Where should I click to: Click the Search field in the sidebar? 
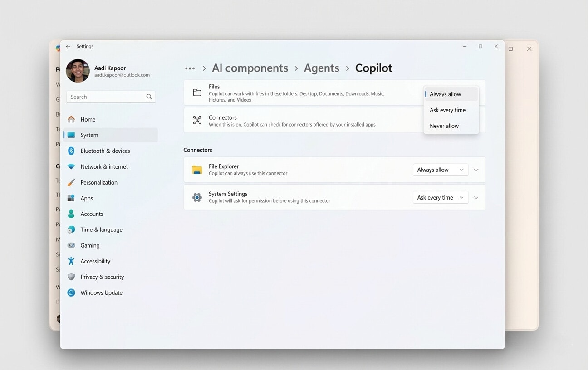(x=111, y=97)
